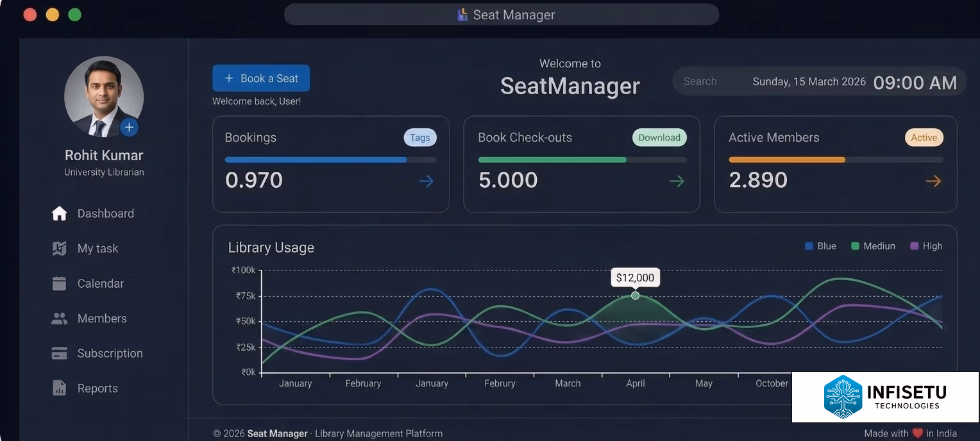This screenshot has height=441, width=980.
Task: Open Dashboard via the home icon
Action: point(59,213)
